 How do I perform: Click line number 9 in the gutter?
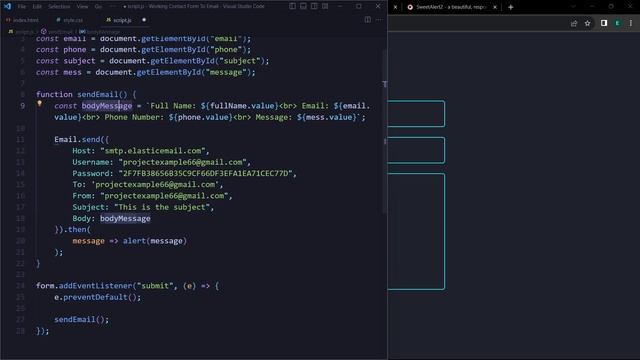click(x=22, y=106)
